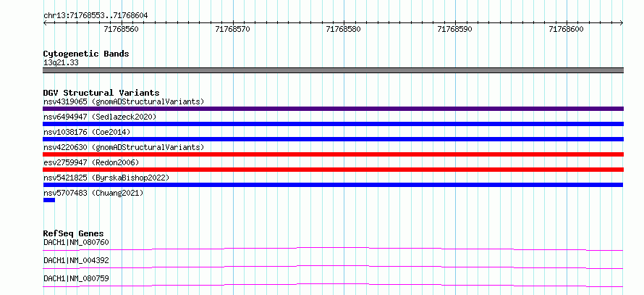Click ruler position 71768600
This screenshot has height=295, width=644.
coord(566,29)
